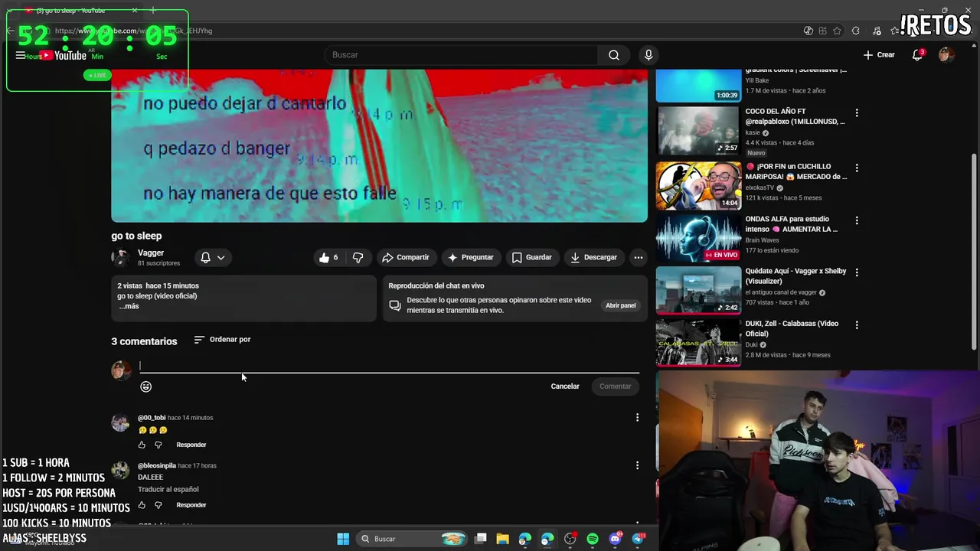The height and width of the screenshot is (551, 980).
Task: Open 'CUCHILLO MARIPOSA' exkokasTV video thumbnail
Action: (x=698, y=185)
